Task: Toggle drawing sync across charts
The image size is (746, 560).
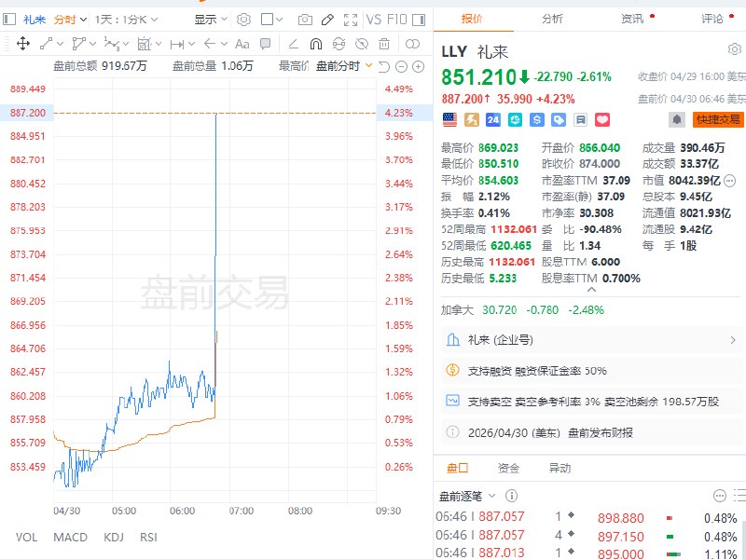Action: [338, 44]
